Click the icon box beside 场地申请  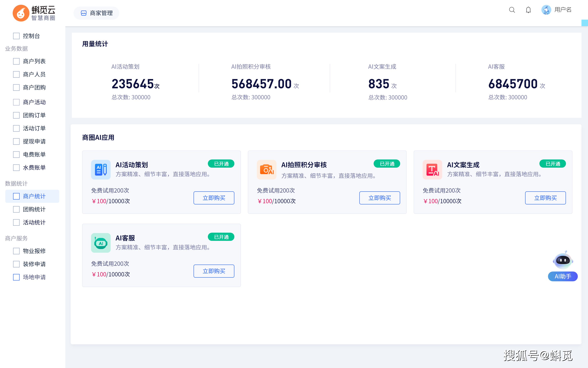pyautogui.click(x=16, y=277)
